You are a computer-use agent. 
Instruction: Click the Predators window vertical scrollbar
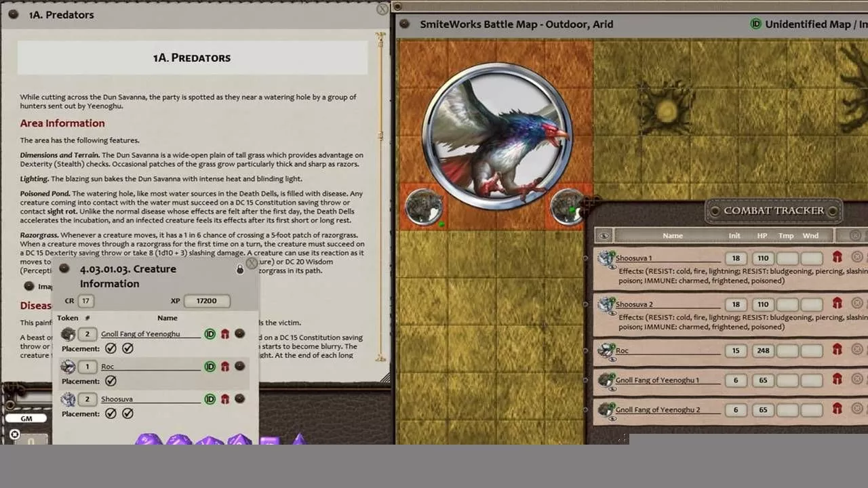[382, 197]
